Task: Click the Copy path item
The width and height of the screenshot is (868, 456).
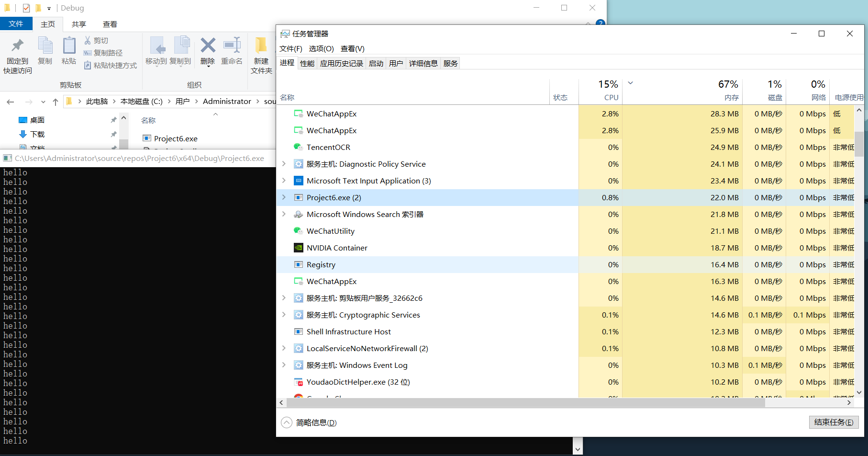Action: tap(103, 53)
